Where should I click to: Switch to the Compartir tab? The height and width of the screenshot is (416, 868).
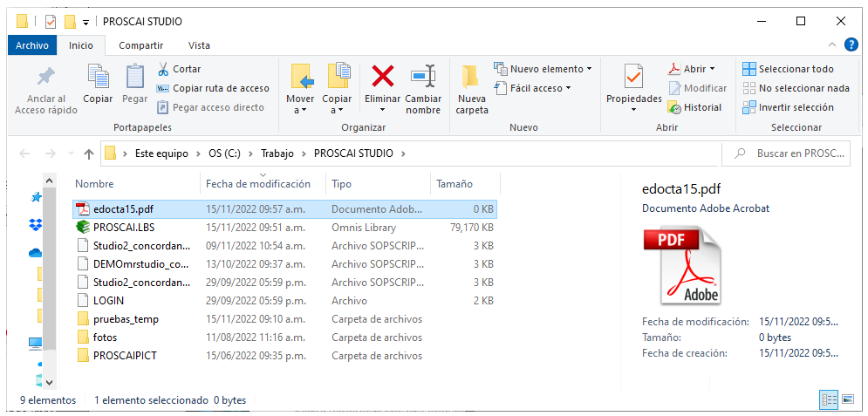coord(141,45)
